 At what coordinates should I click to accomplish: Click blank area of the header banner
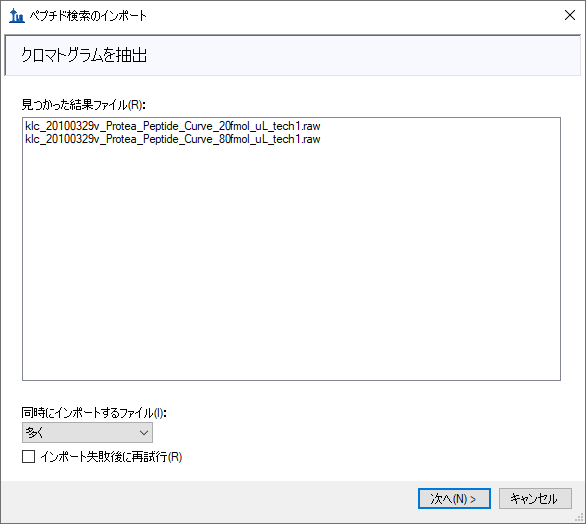pyautogui.click(x=363, y=55)
